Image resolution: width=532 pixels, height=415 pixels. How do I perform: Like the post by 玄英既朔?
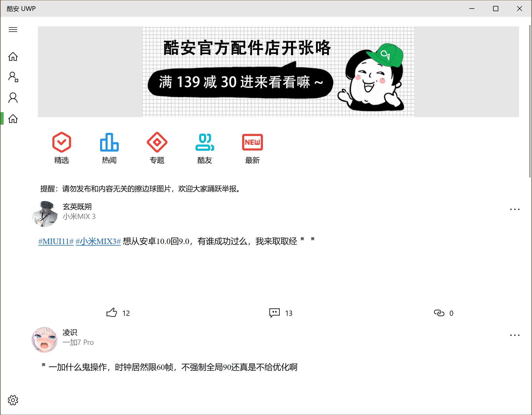112,313
